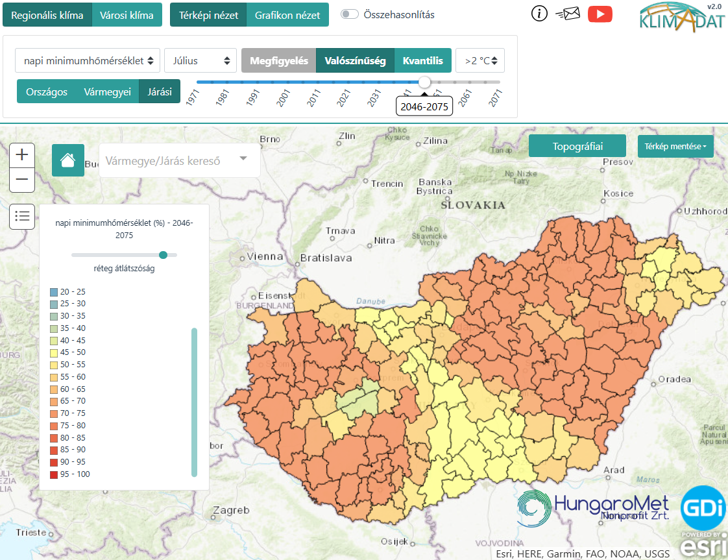Click the KLIMADAT logo

coord(681,18)
